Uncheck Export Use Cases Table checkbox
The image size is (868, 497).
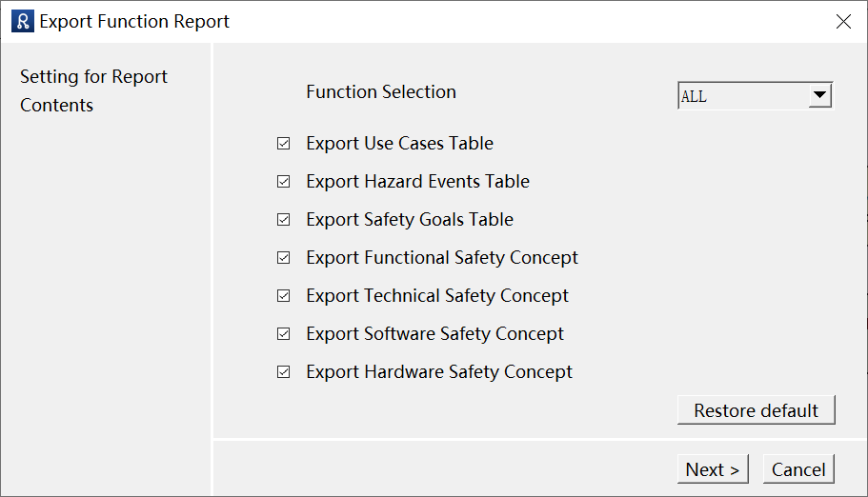pos(283,144)
